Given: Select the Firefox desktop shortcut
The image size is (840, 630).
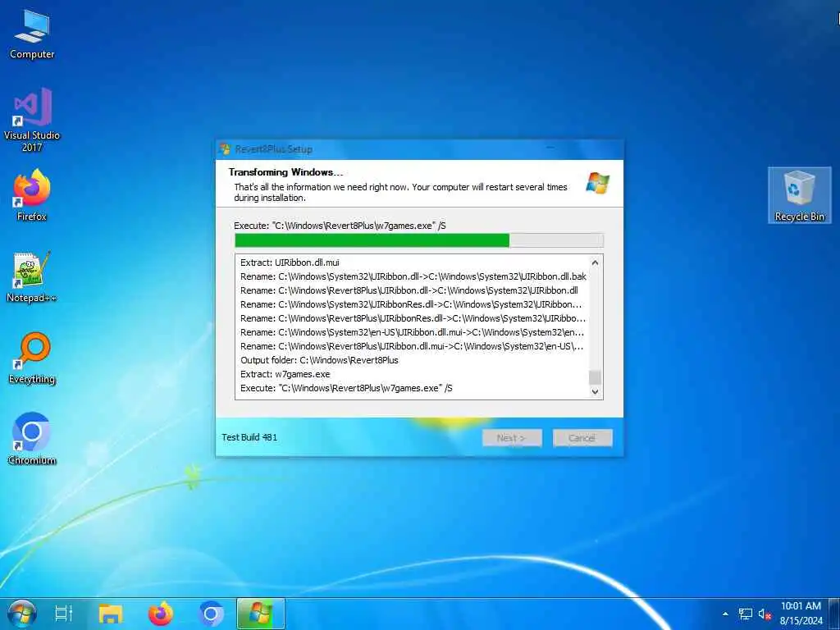Looking at the screenshot, I should [32, 195].
